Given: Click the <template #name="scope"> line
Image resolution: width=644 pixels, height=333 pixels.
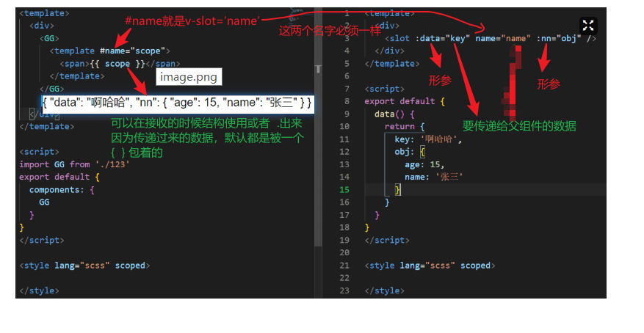Looking at the screenshot, I should [109, 51].
